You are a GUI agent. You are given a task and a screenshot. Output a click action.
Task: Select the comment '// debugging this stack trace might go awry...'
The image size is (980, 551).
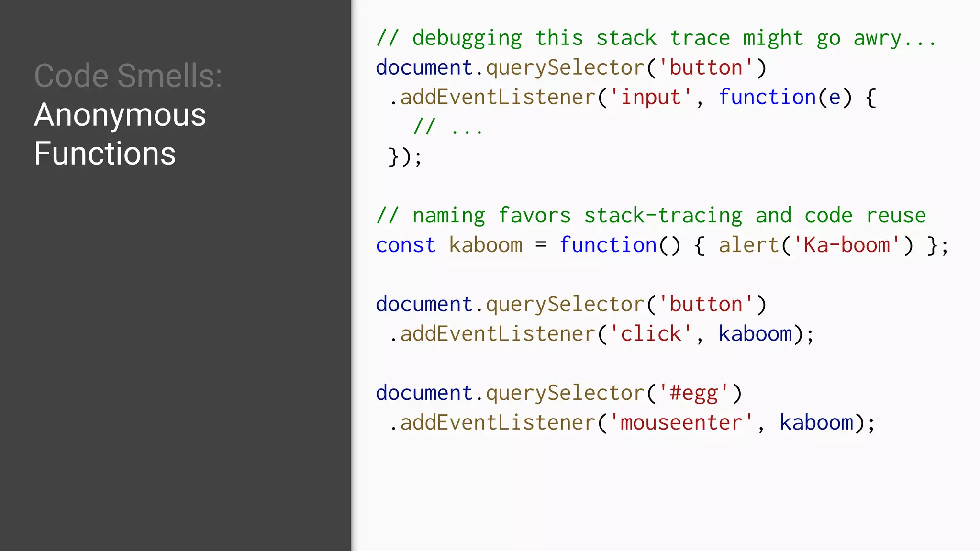656,38
